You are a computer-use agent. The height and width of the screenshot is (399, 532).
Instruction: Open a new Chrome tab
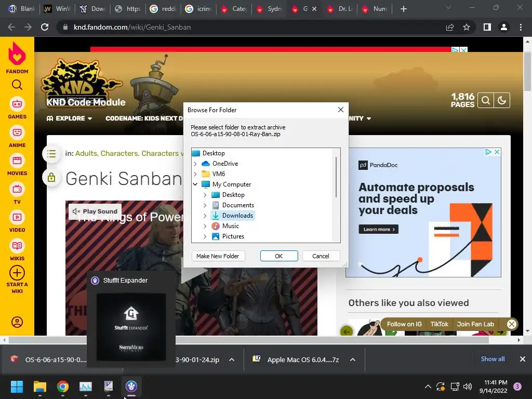click(x=403, y=9)
